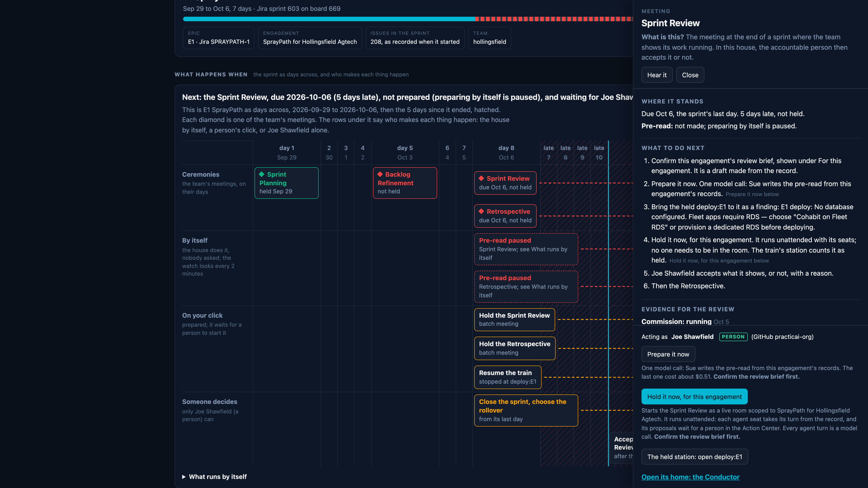
Task: Click Hold it now, for this engagement
Action: click(x=694, y=396)
